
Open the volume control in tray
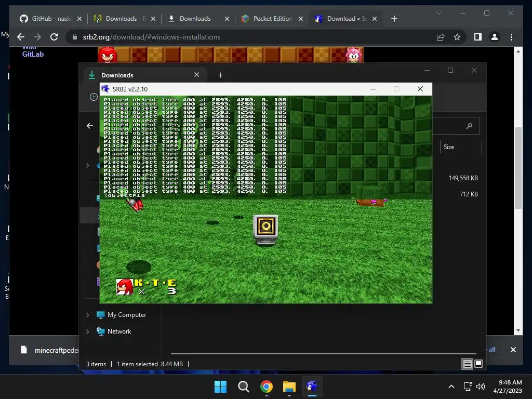481,387
